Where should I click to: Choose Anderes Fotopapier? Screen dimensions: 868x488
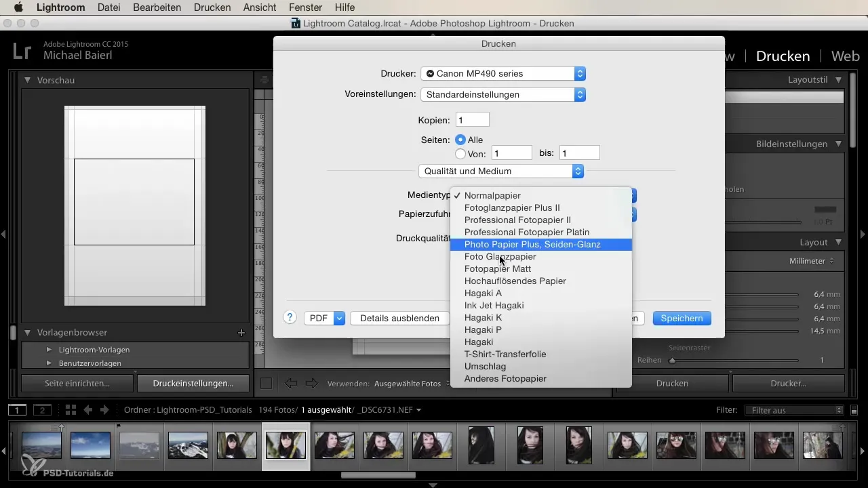click(541, 379)
